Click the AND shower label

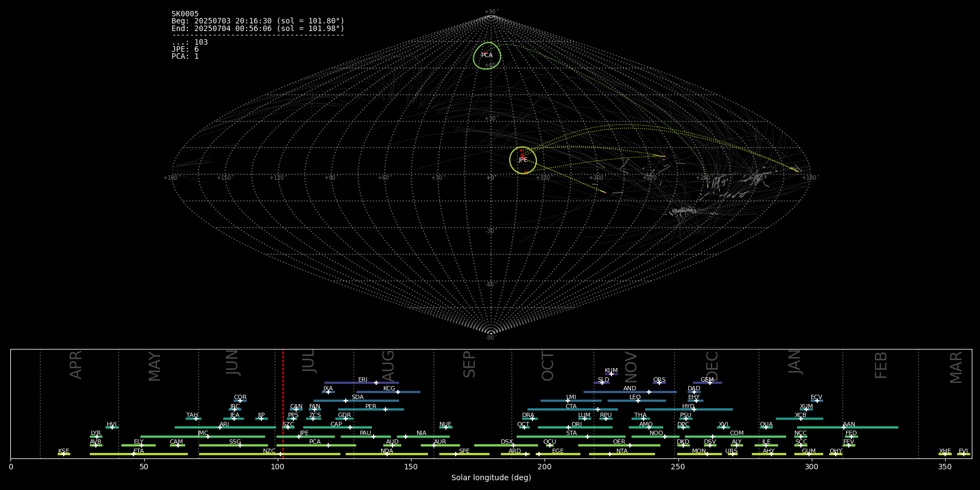[629, 389]
